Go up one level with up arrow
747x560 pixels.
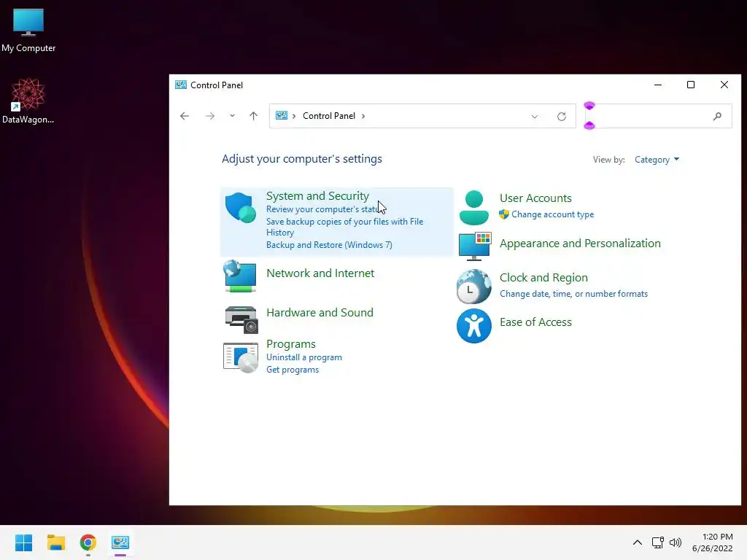point(253,116)
